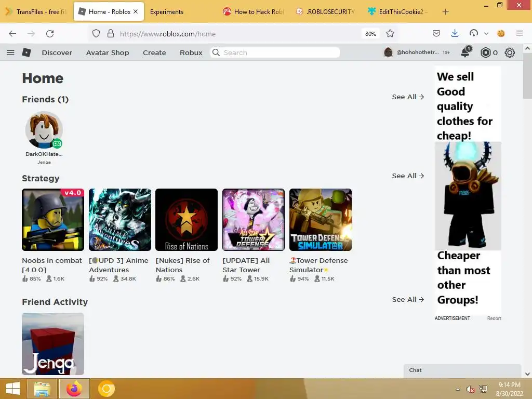This screenshot has width=532, height=399.
Task: Show hidden system tray icons
Action: tap(458, 389)
